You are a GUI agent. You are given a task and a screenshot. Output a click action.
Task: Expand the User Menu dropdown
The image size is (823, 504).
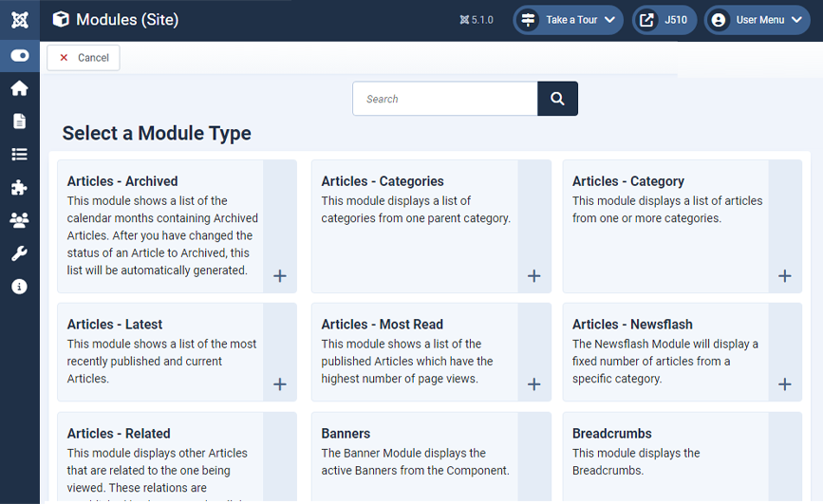point(757,20)
